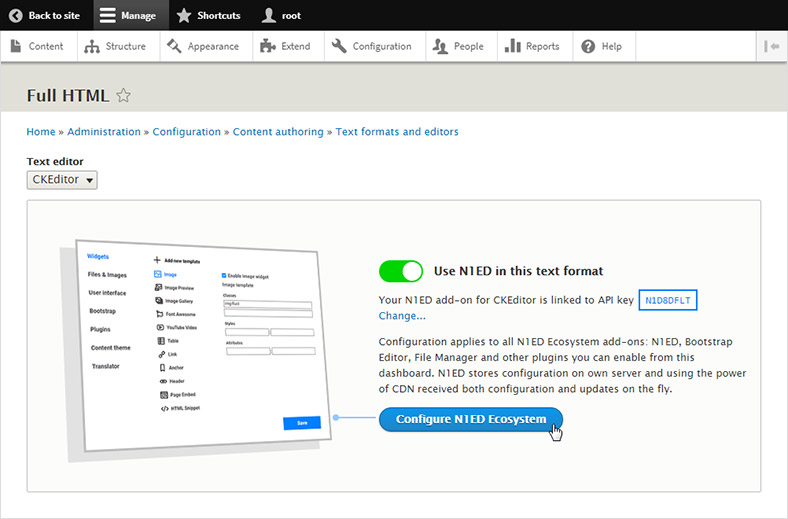The height and width of the screenshot is (519, 788).
Task: Click the N1D8DFLT API key box
Action: [x=667, y=300]
